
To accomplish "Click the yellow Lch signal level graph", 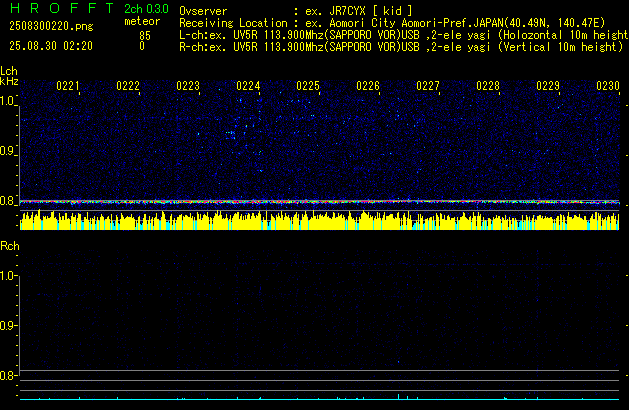I will tap(319, 220).
